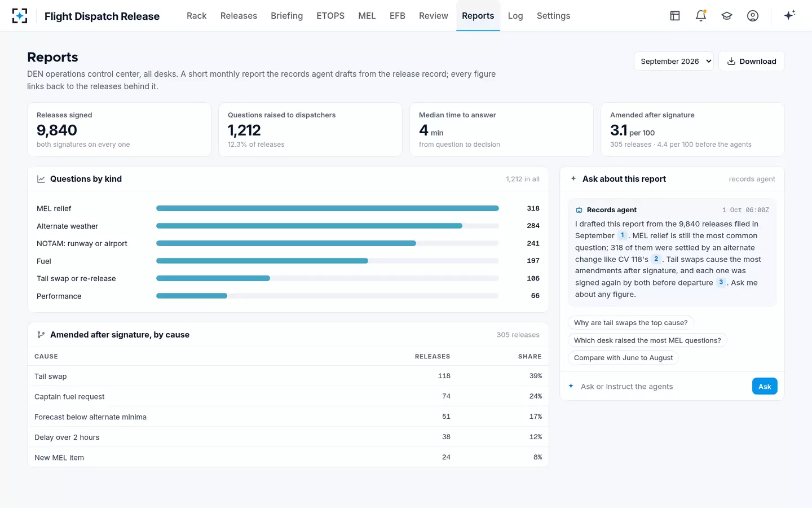Switch to the Releases tab

[x=239, y=16]
